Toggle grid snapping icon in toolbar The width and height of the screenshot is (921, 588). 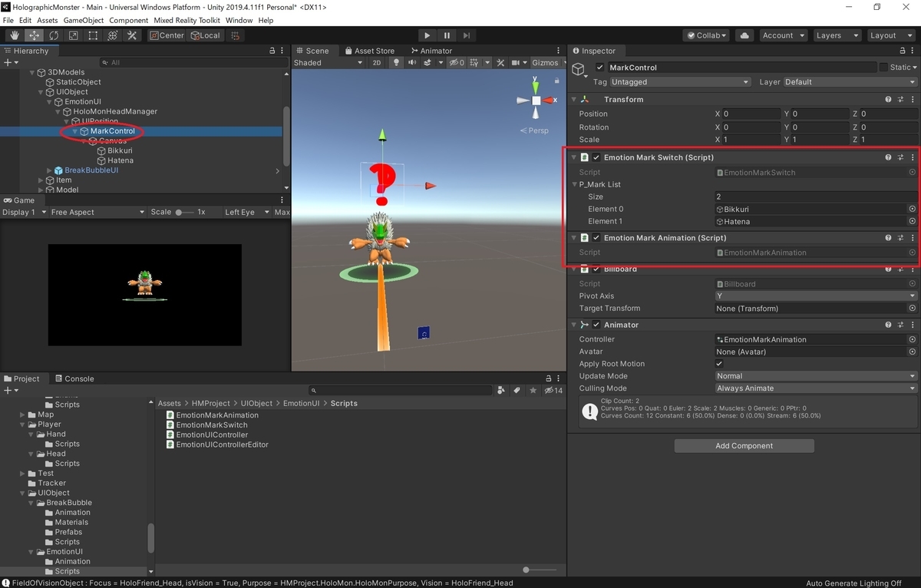tap(236, 35)
